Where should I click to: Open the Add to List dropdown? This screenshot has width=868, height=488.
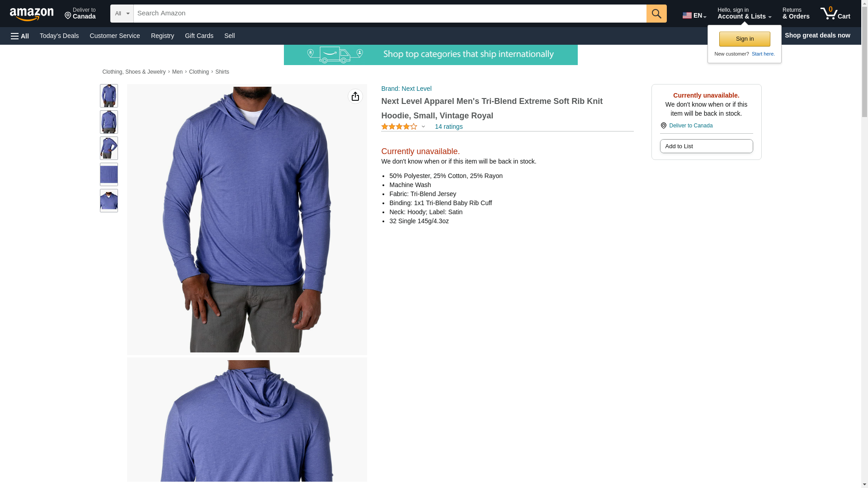[x=706, y=146]
